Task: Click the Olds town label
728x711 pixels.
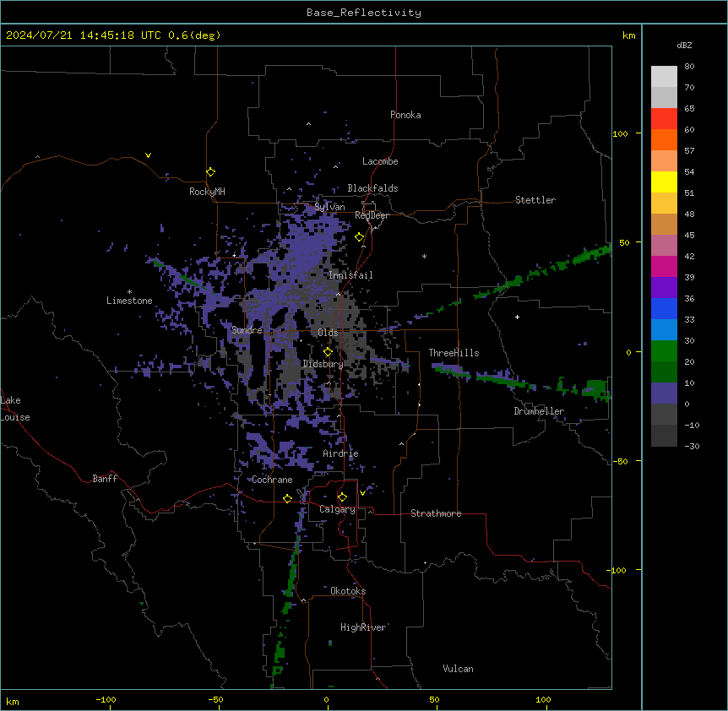Action: pos(328,333)
